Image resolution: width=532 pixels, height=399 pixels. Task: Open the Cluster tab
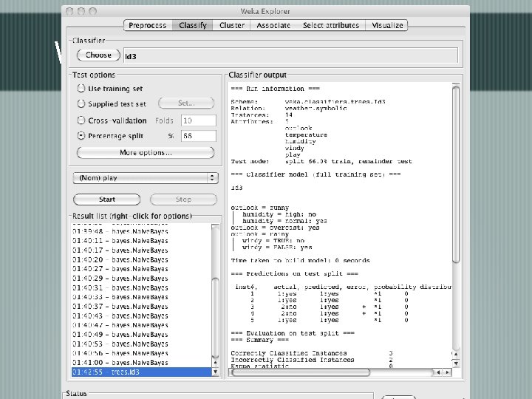click(232, 25)
